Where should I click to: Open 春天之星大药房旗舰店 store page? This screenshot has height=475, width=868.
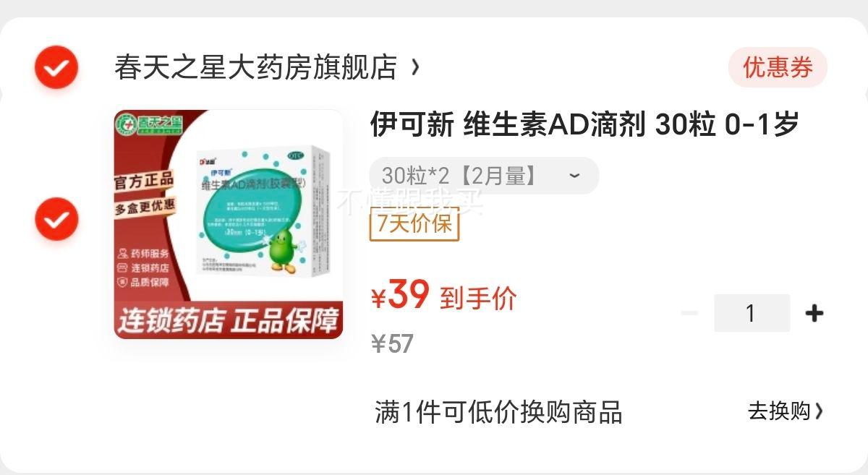256,68
